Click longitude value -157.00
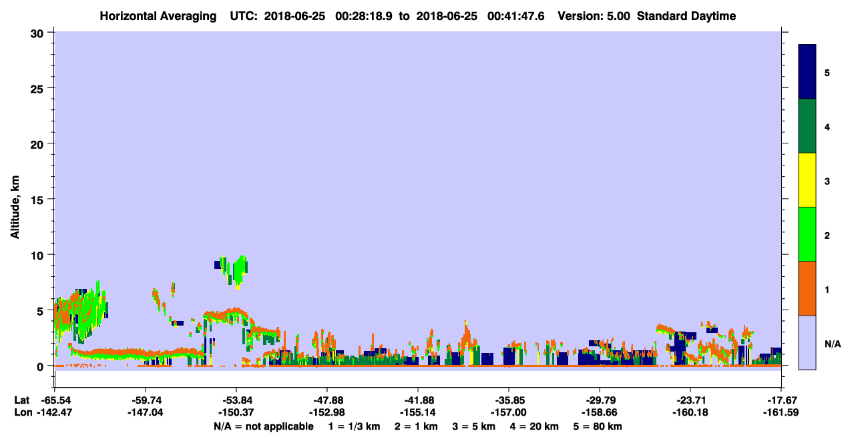 click(508, 412)
